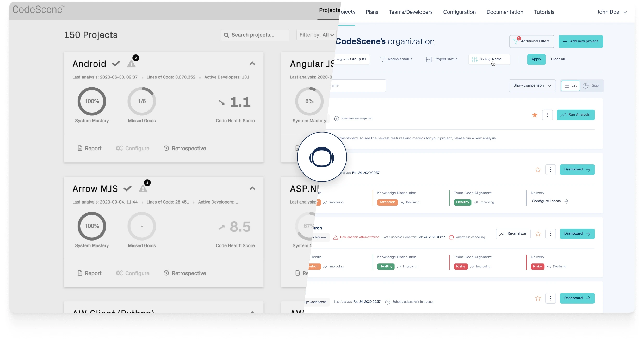
Task: Click the Arrow MJS warning triangle icon
Action: tap(143, 189)
